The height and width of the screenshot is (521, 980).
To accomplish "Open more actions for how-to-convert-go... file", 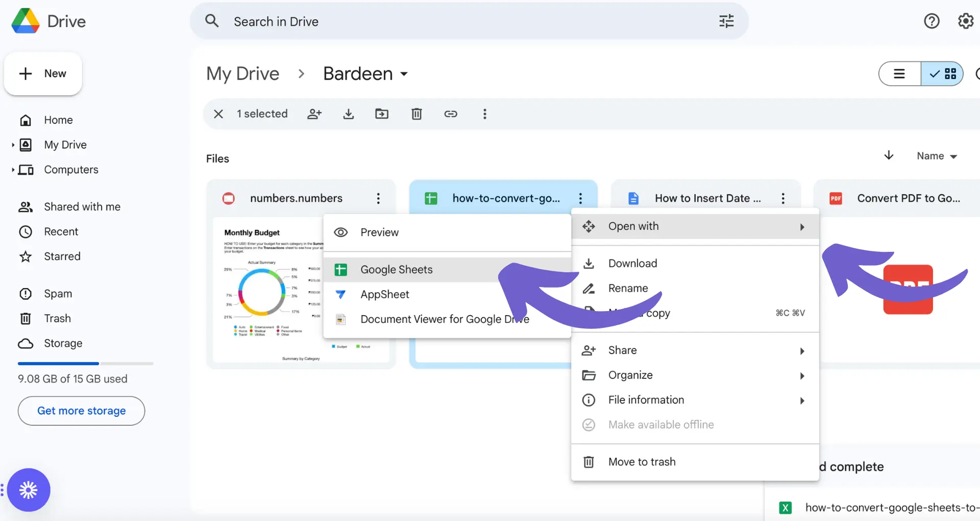I will [x=580, y=198].
